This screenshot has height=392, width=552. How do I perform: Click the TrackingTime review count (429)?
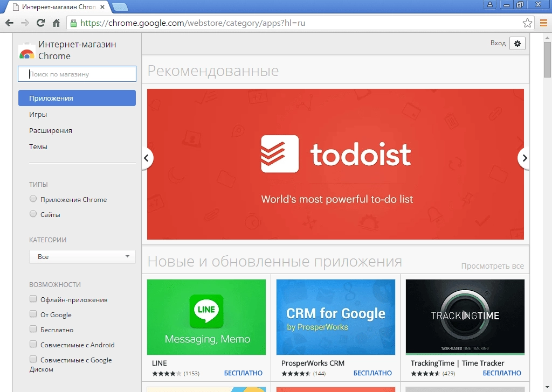point(448,373)
